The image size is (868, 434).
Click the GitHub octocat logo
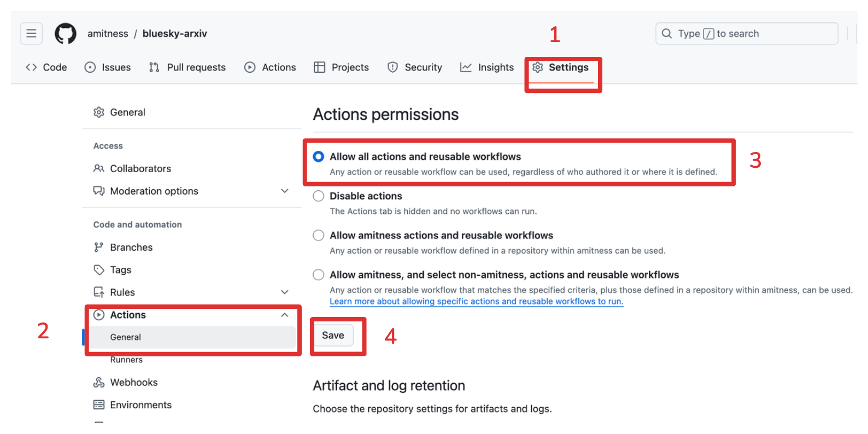66,33
